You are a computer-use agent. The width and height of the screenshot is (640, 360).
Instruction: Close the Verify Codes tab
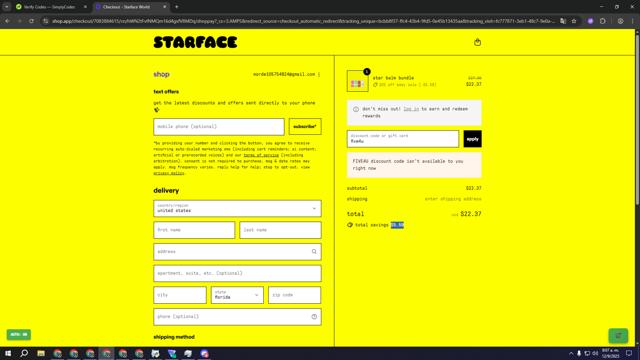85,7
